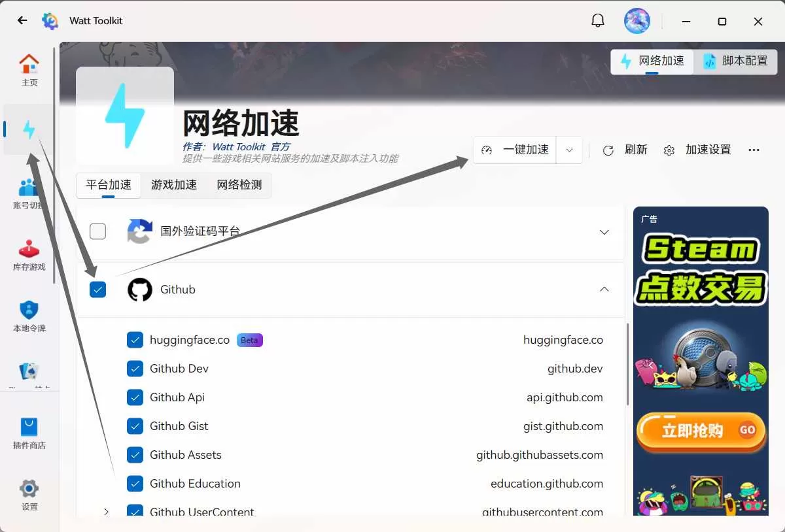This screenshot has width=785, height=532.
Task: Click the 广告 label on ad
Action: click(x=649, y=219)
